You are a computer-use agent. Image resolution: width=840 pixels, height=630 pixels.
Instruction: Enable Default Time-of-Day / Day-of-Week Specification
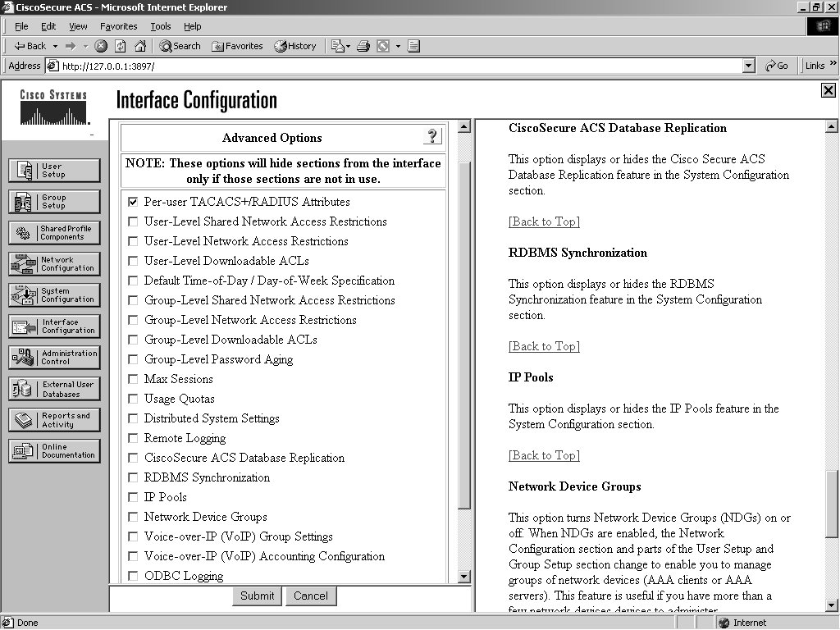pyautogui.click(x=133, y=281)
